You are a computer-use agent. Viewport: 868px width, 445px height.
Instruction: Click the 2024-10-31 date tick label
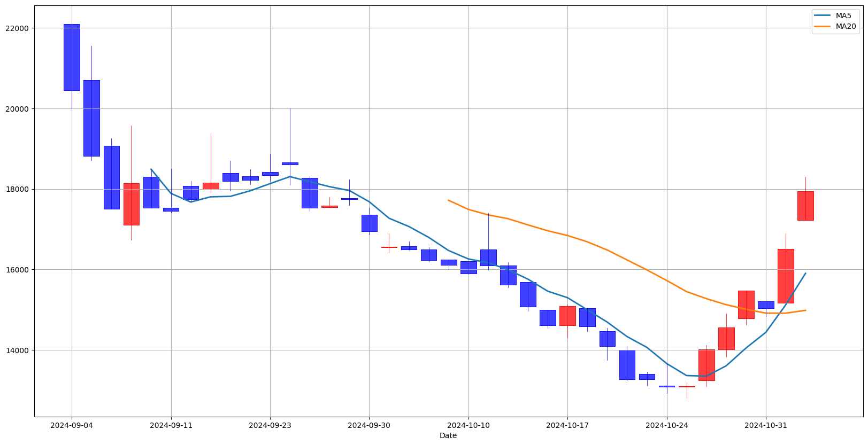(766, 425)
